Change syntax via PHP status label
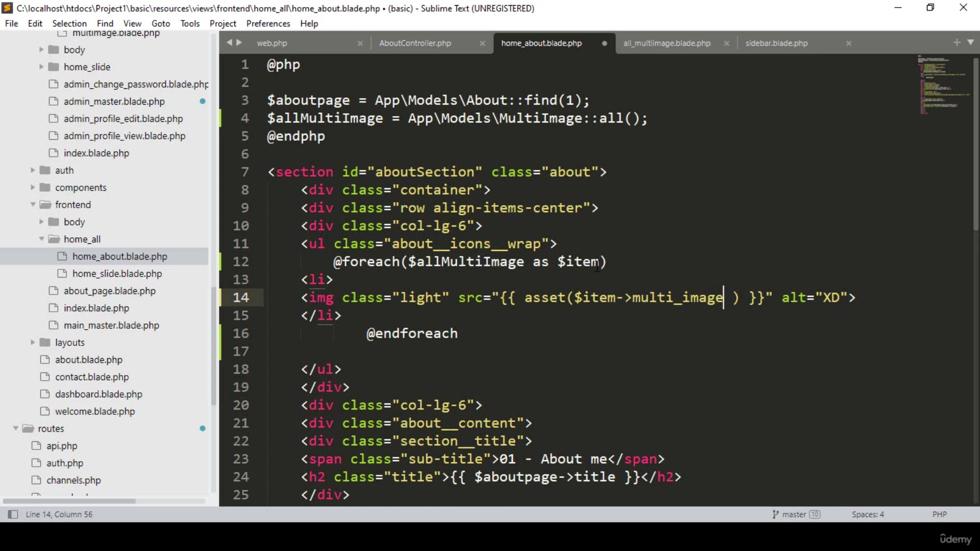The image size is (980, 551). tap(939, 514)
